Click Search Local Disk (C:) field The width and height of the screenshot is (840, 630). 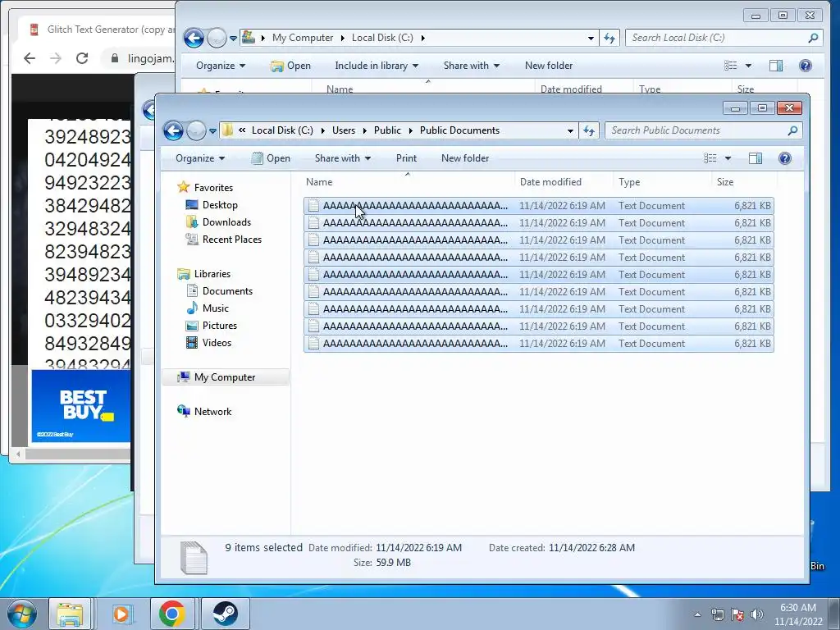(724, 38)
